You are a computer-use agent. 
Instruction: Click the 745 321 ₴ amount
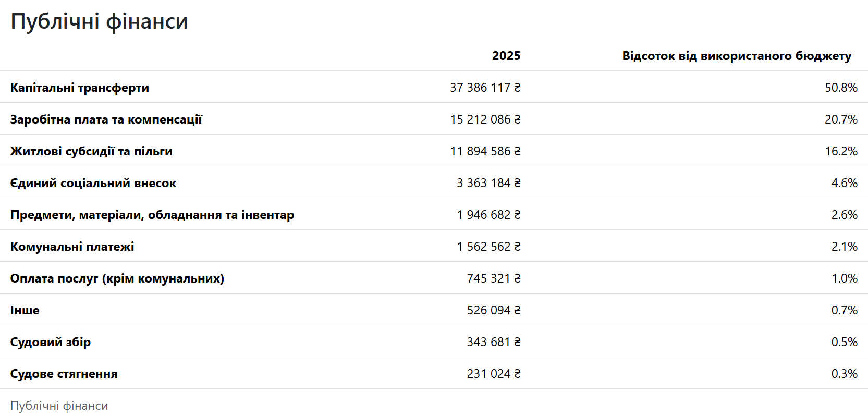pyautogui.click(x=493, y=278)
